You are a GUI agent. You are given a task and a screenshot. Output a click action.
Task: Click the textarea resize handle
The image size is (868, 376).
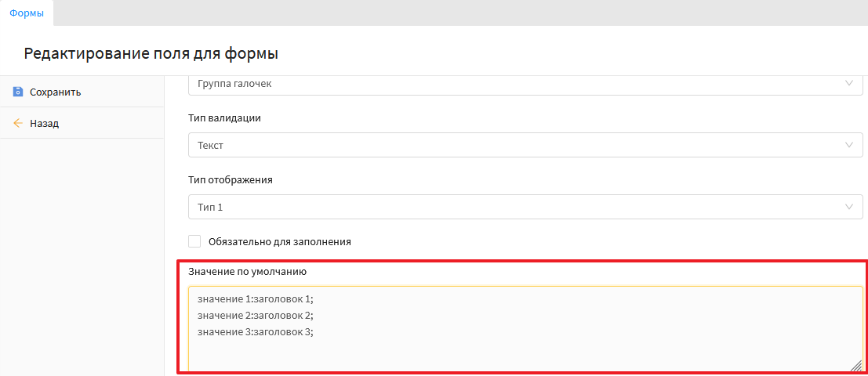pos(856,365)
